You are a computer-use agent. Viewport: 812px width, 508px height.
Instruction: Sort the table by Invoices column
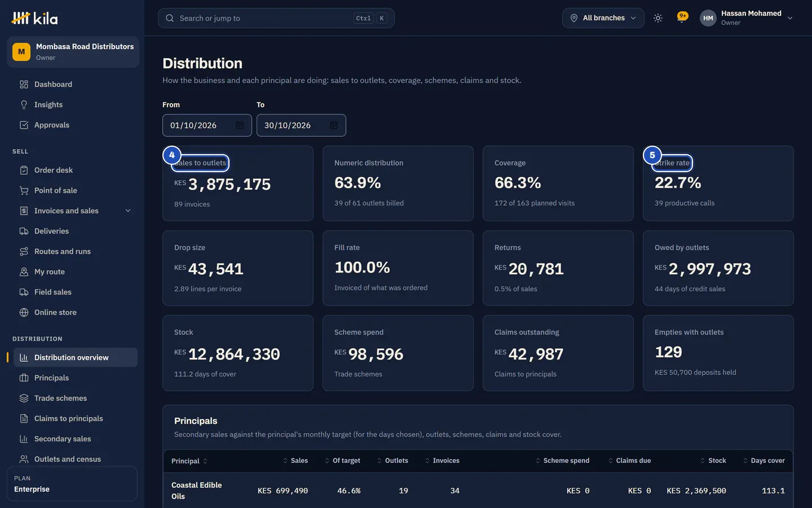[442, 461]
